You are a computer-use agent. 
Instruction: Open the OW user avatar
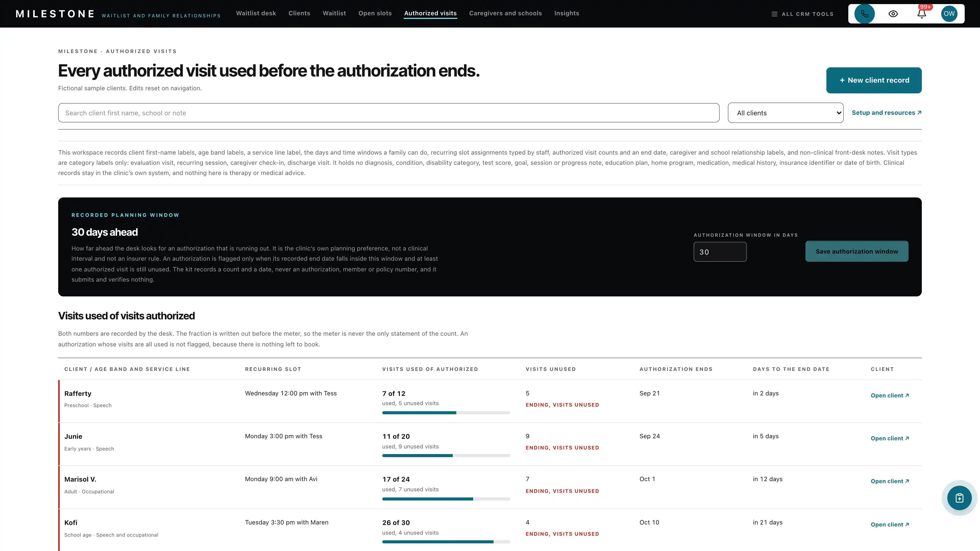coord(949,14)
